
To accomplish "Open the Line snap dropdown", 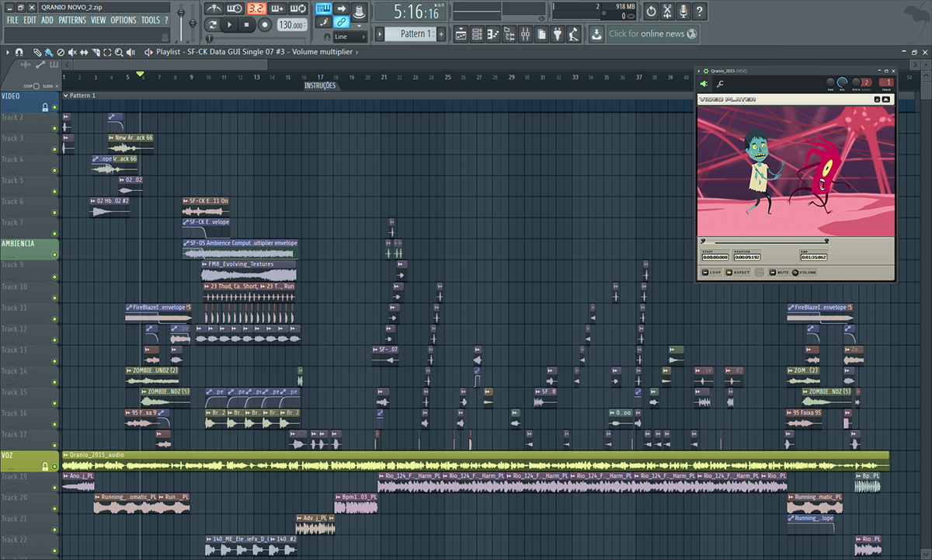I will [x=349, y=37].
